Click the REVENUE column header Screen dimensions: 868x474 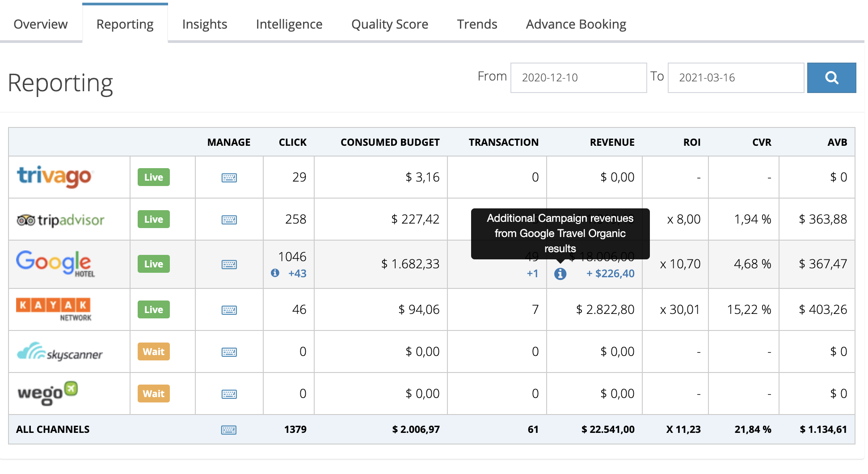612,142
